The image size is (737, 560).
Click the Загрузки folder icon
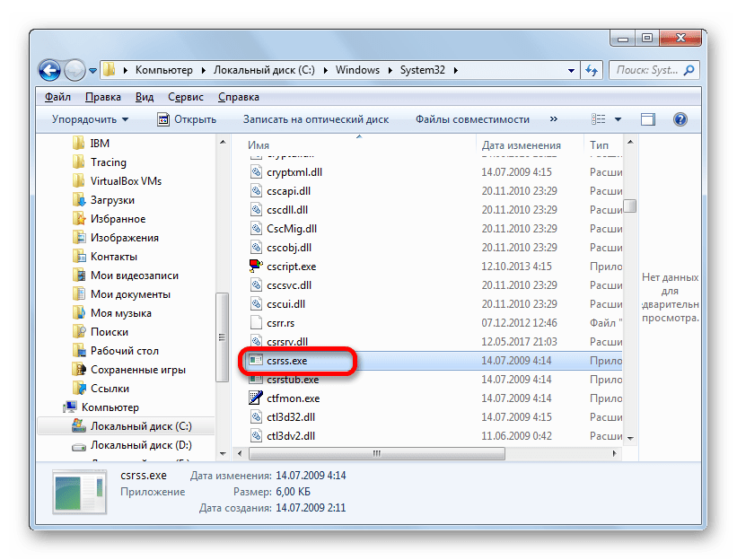click(79, 200)
